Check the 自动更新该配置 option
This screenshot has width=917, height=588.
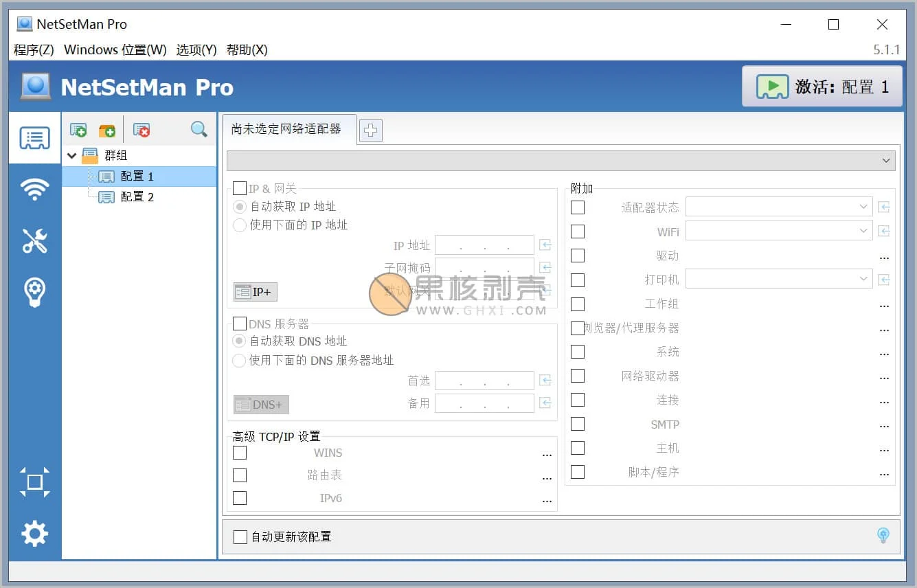[239, 536]
